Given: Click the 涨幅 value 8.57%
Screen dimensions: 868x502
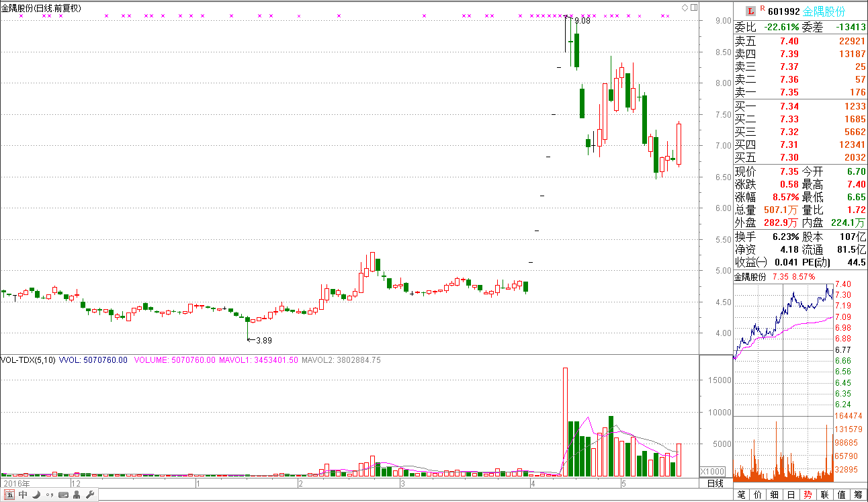Looking at the screenshot, I should coord(785,198).
